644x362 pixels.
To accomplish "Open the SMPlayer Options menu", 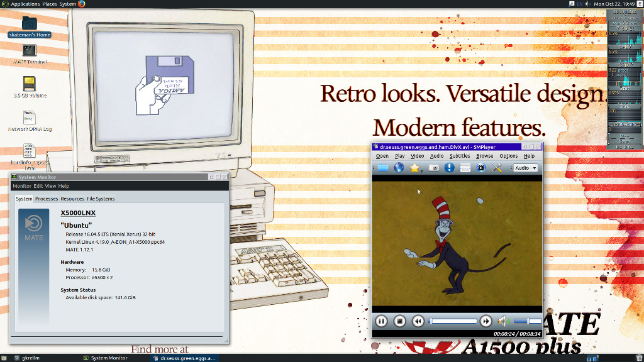I will [508, 156].
